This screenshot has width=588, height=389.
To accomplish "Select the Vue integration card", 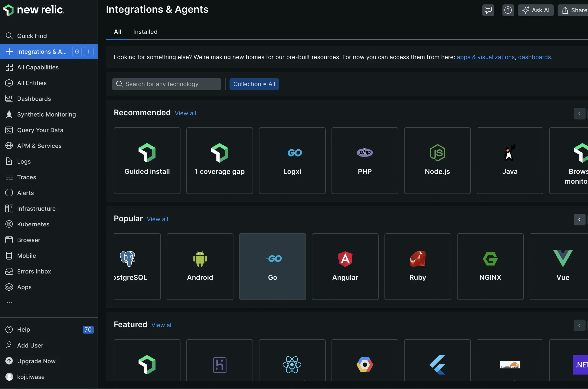I will (559, 267).
